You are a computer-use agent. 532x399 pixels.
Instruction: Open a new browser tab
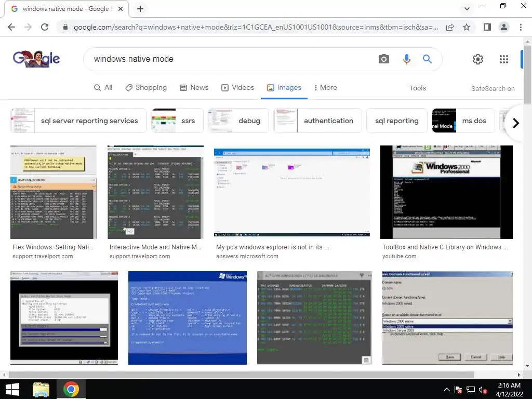click(140, 9)
